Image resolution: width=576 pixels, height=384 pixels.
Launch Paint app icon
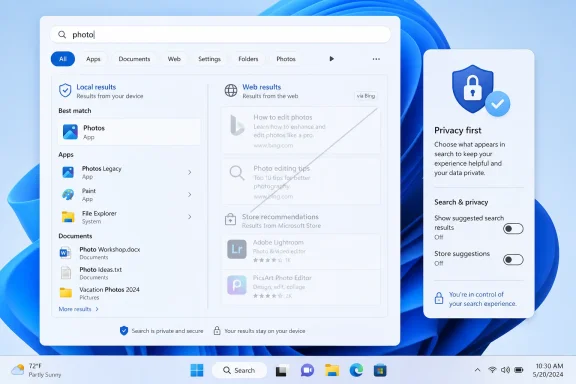68,195
